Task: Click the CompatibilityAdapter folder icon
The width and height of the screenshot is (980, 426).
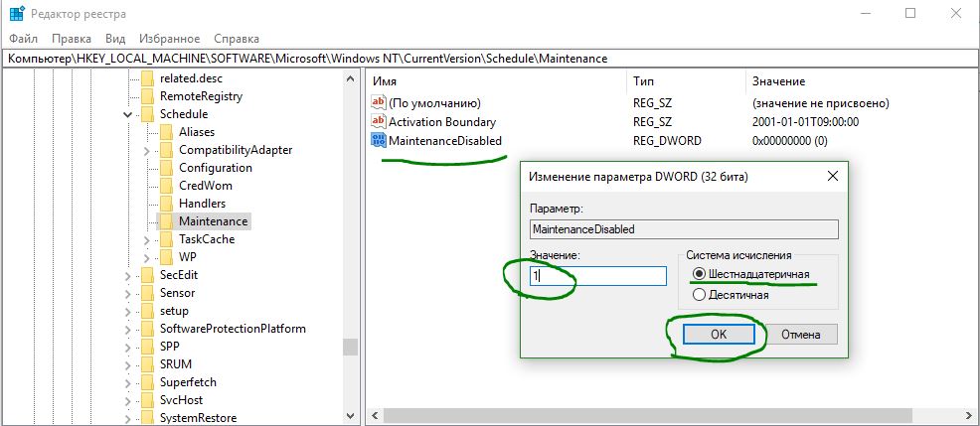Action: point(166,150)
